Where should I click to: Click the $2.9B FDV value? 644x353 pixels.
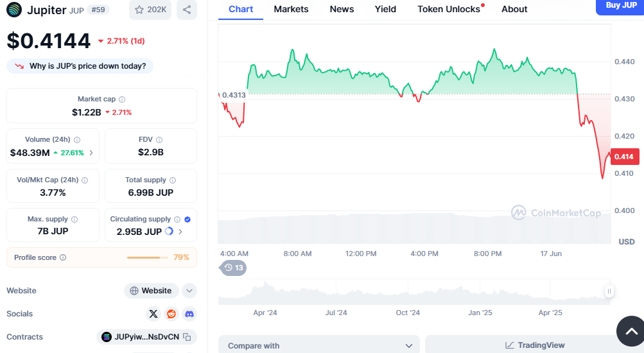point(151,152)
